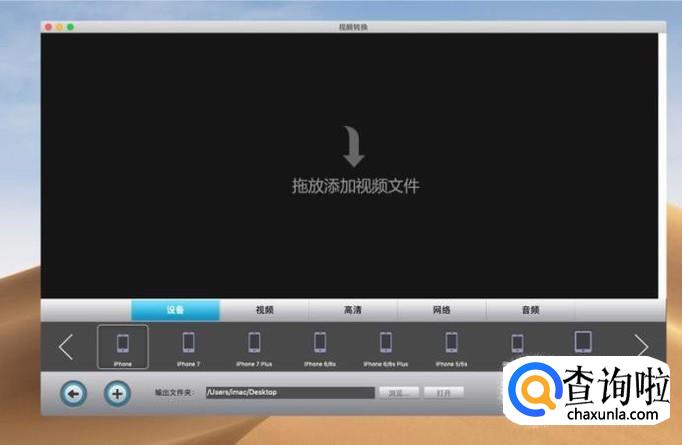The image size is (682, 445).
Task: Choose the iPhone 7 preset
Action: 188,347
